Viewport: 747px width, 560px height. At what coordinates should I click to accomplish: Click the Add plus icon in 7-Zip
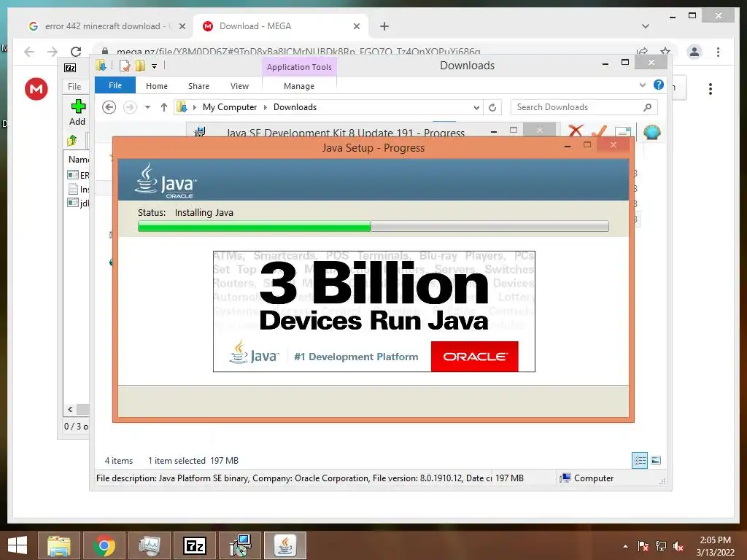(x=78, y=106)
